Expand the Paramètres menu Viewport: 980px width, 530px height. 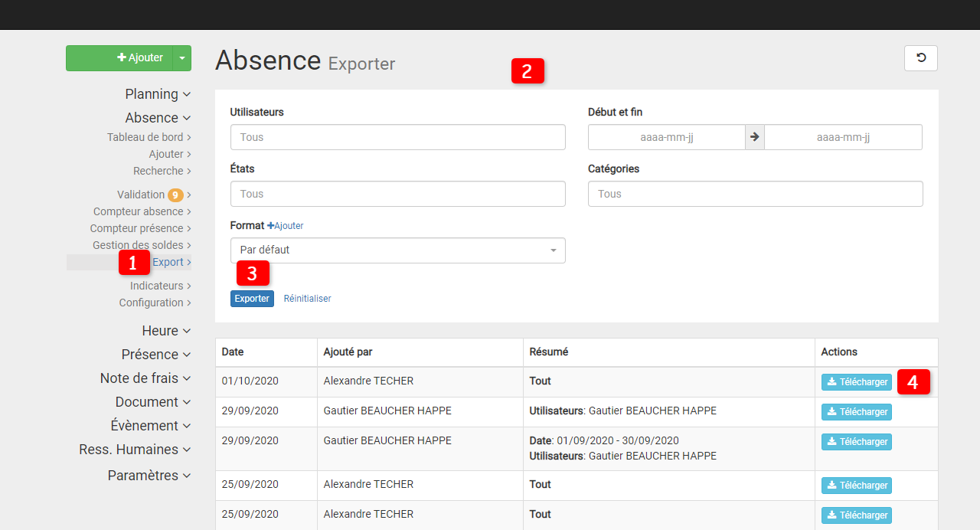point(149,475)
